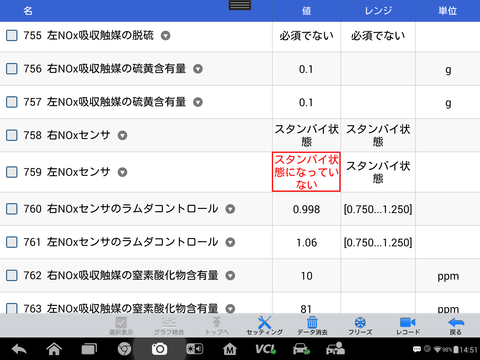Click the 単位 column header
The height and width of the screenshot is (360, 480).
pos(448,11)
